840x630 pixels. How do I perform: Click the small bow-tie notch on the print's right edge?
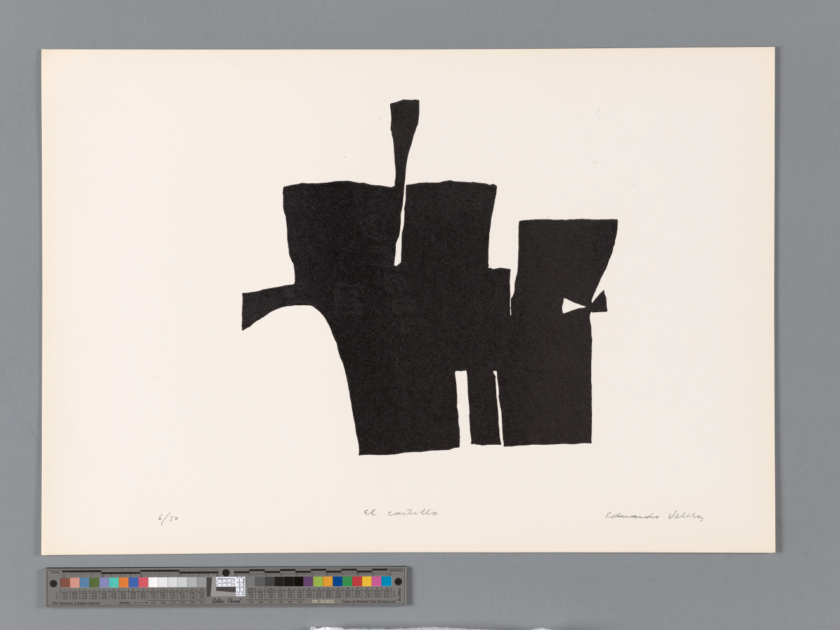click(600, 301)
